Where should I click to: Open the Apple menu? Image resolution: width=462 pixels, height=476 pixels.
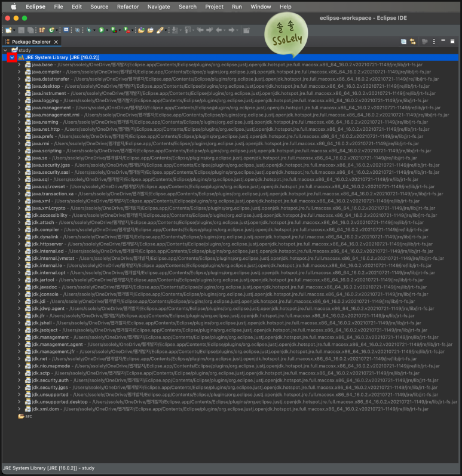coord(14,7)
